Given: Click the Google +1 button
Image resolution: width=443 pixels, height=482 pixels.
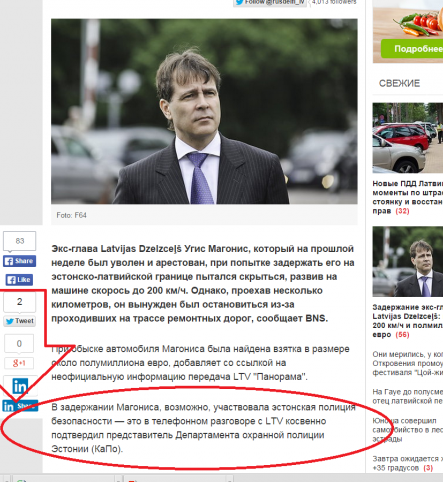Looking at the screenshot, I should (x=19, y=363).
